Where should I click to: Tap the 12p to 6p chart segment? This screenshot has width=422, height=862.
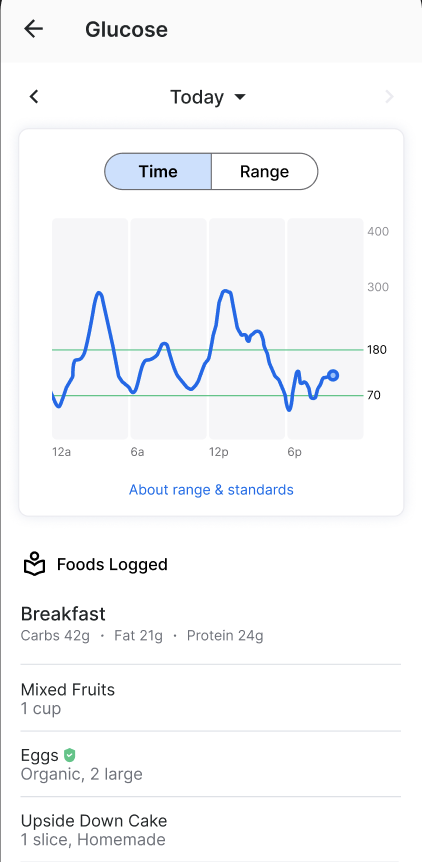247,328
